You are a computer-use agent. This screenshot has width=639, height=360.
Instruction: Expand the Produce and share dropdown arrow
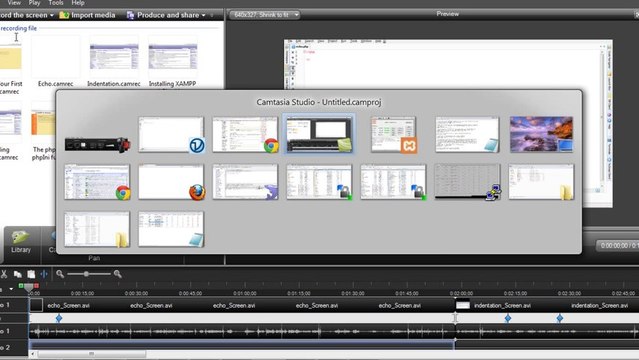point(203,15)
